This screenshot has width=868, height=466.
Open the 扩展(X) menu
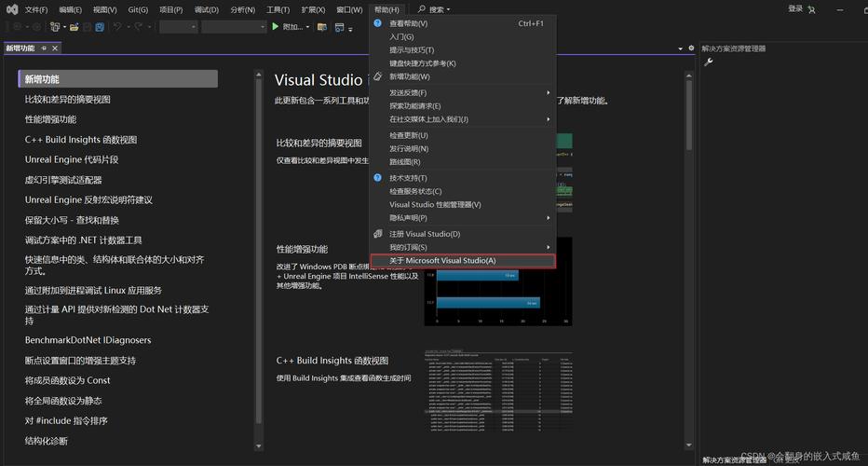point(313,9)
